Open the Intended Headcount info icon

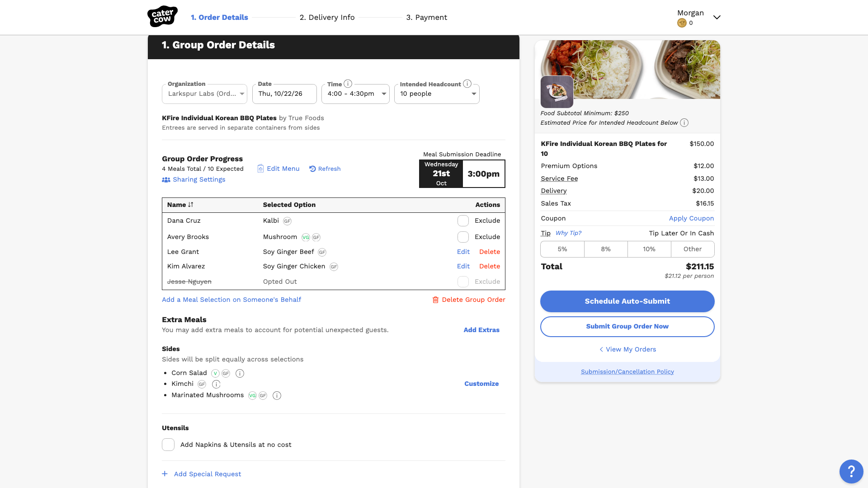[467, 84]
